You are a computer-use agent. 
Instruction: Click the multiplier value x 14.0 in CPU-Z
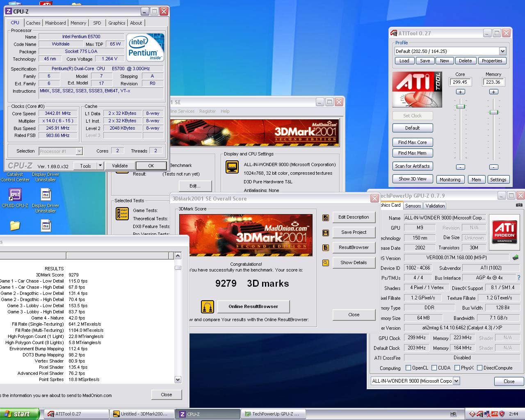(58, 121)
